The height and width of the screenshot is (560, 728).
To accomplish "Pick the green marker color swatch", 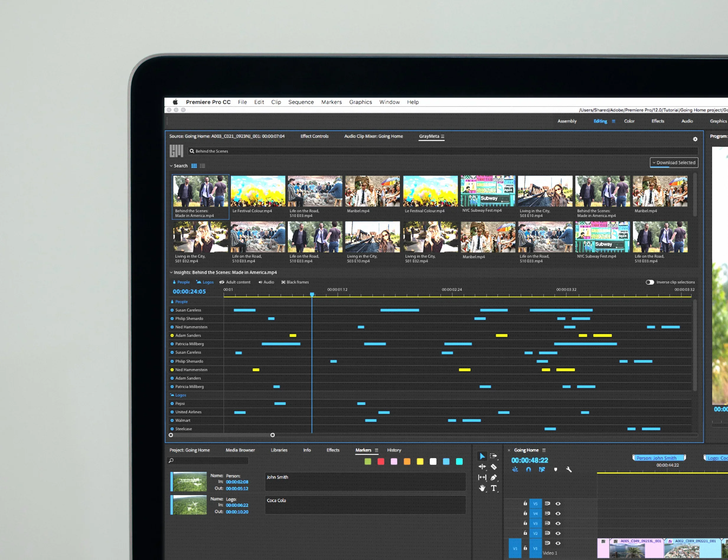I will 368,462.
